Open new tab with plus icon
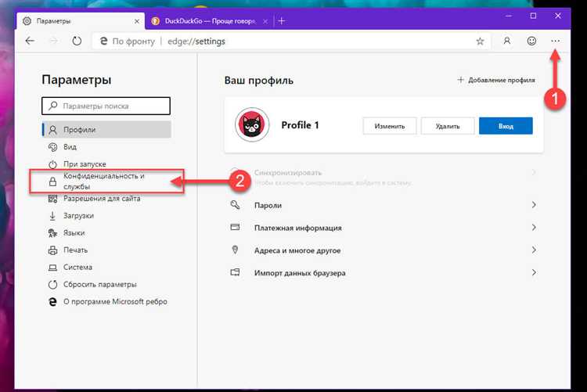This screenshot has height=392, width=587. (281, 20)
